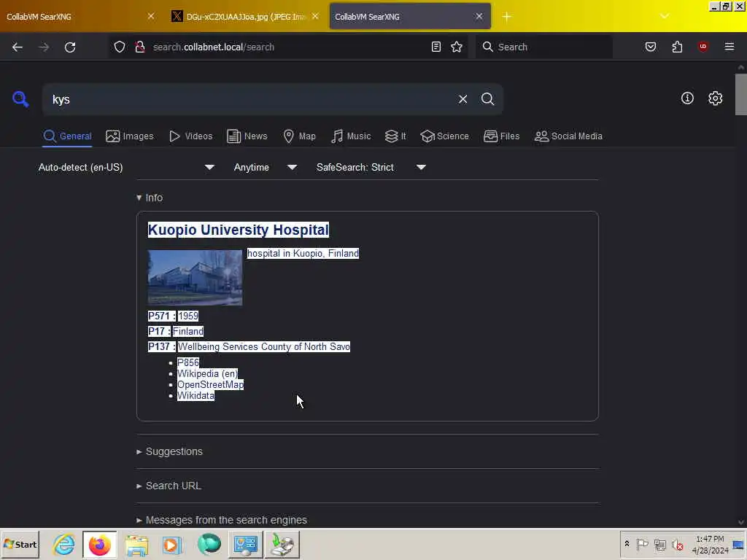This screenshot has width=747, height=560.
Task: Open the SearXNG about info icon
Action: pos(687,98)
